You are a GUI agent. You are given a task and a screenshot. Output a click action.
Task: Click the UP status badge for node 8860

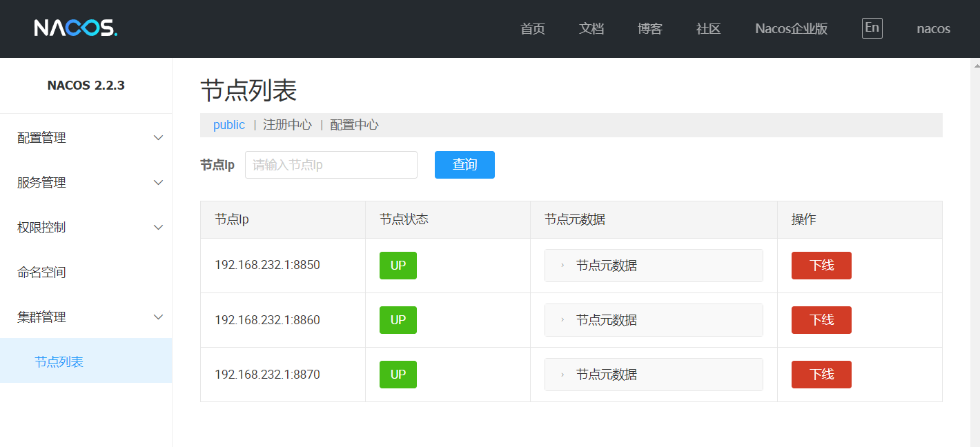coord(398,320)
